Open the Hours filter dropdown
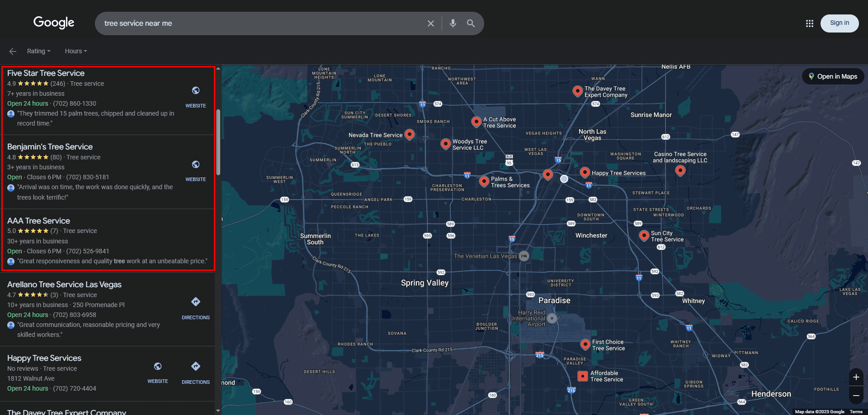Viewport: 868px width, 415px height. [x=76, y=51]
